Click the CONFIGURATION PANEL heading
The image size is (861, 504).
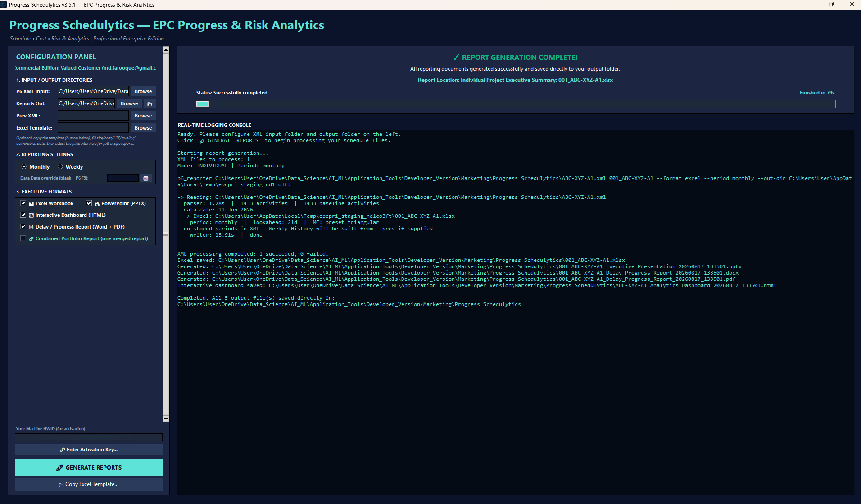pos(56,57)
